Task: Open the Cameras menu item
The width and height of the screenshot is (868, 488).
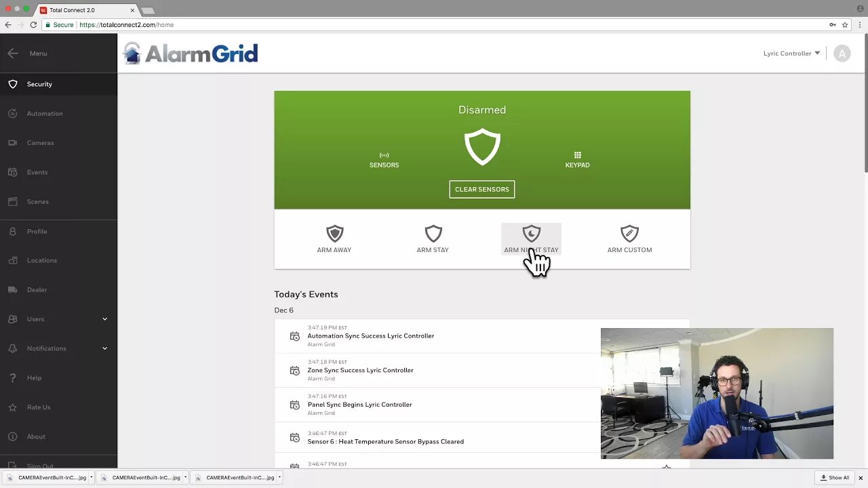Action: click(58, 143)
